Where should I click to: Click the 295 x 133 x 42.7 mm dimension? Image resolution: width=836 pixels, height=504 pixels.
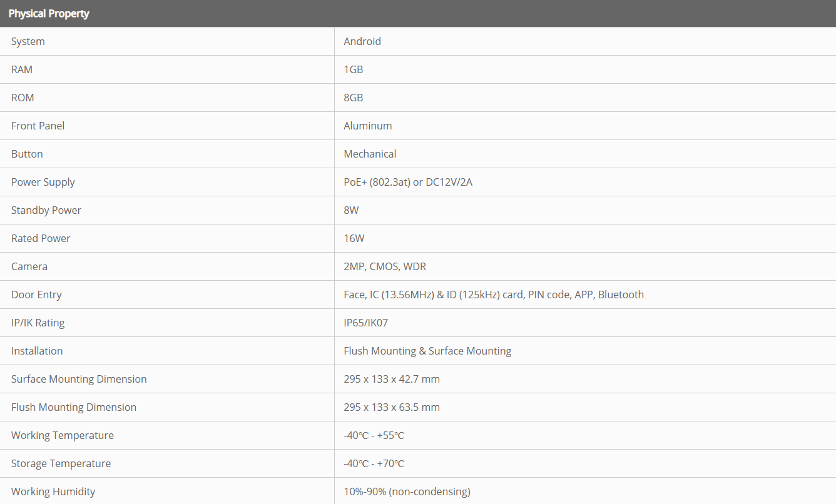(392, 379)
